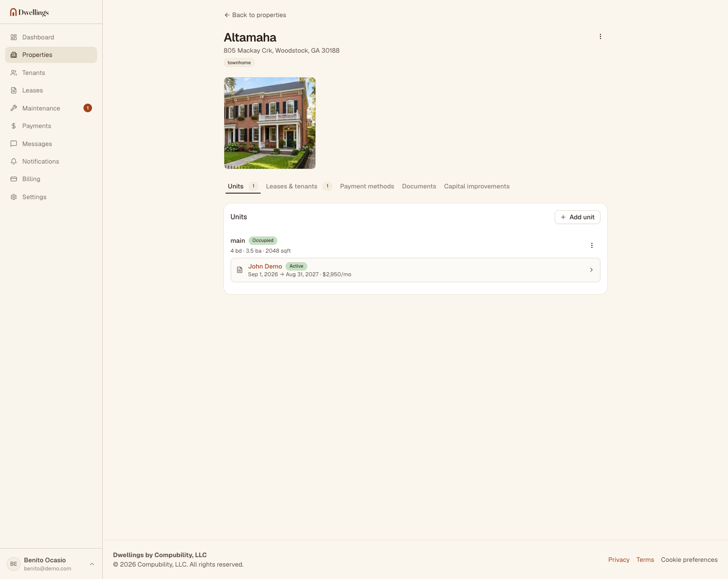
Task: Open the Documents tab
Action: point(419,186)
